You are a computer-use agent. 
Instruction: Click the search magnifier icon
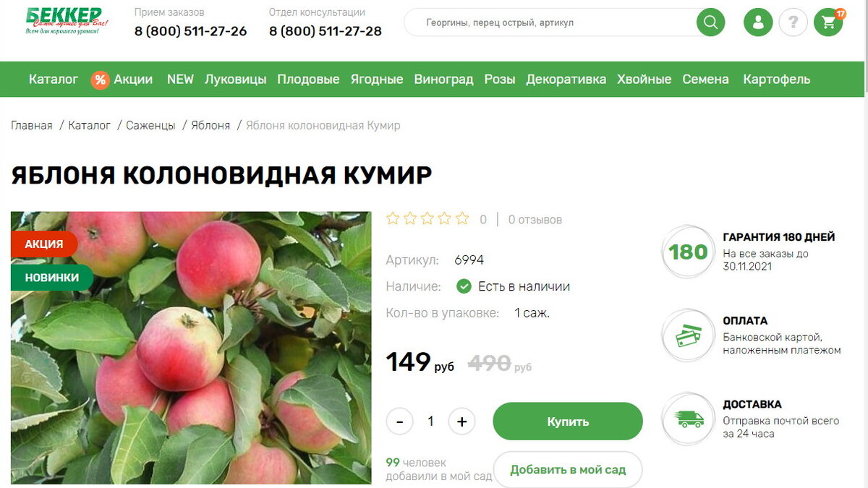coord(710,22)
